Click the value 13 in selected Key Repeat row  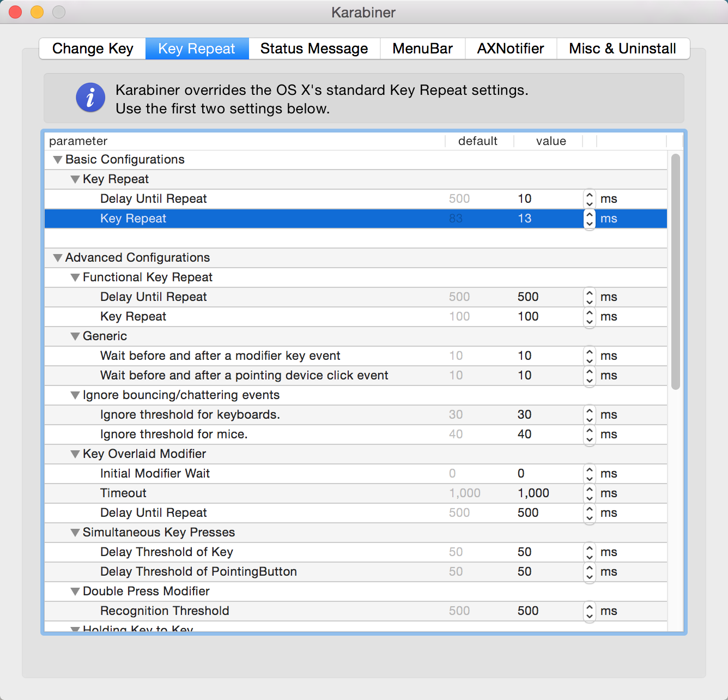click(x=524, y=219)
